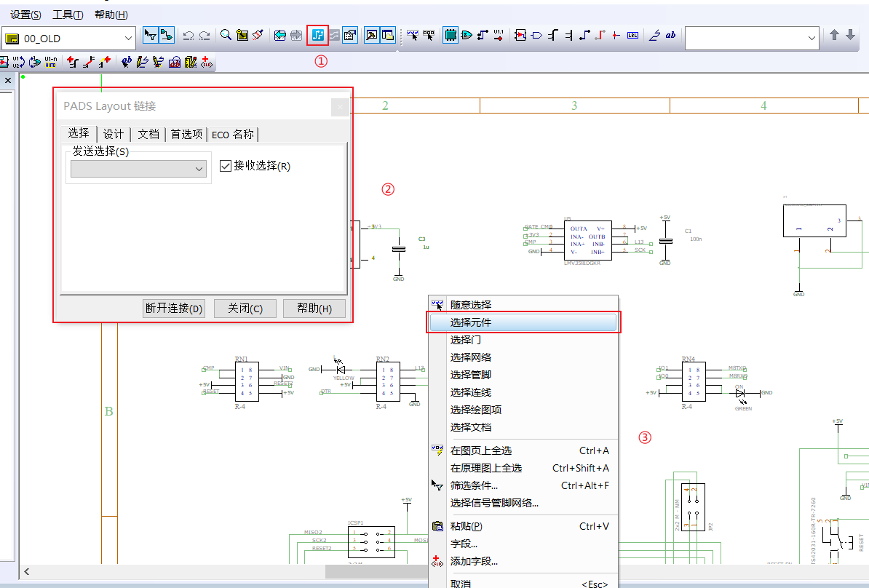869x588 pixels.
Task: Open the ECO 名称 tab
Action: coord(233,134)
